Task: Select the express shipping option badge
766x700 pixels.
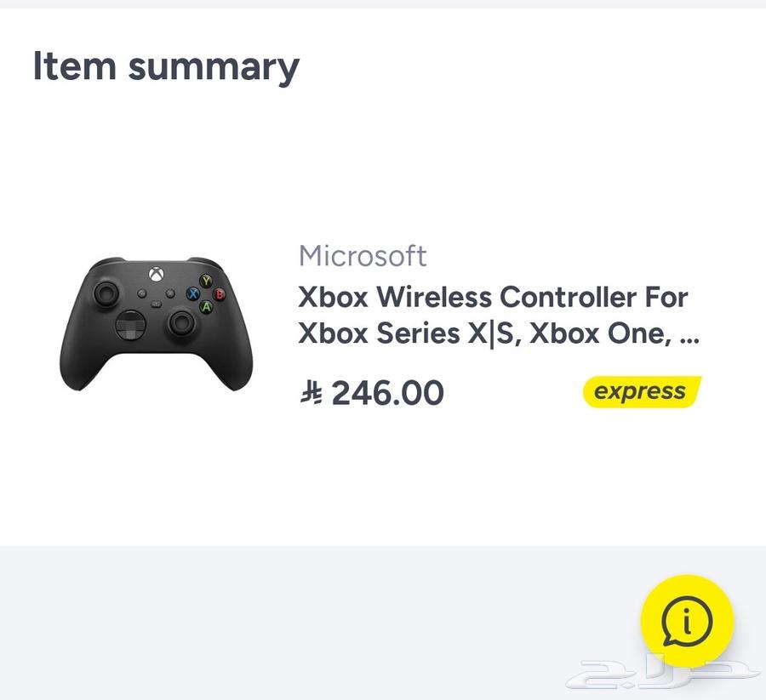Action: [639, 392]
